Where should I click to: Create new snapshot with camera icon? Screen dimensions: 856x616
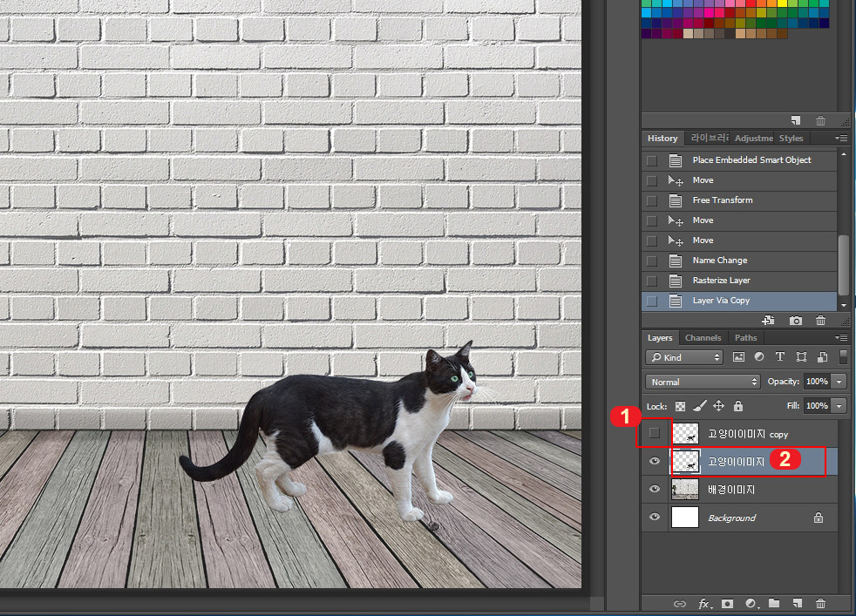pyautogui.click(x=795, y=321)
